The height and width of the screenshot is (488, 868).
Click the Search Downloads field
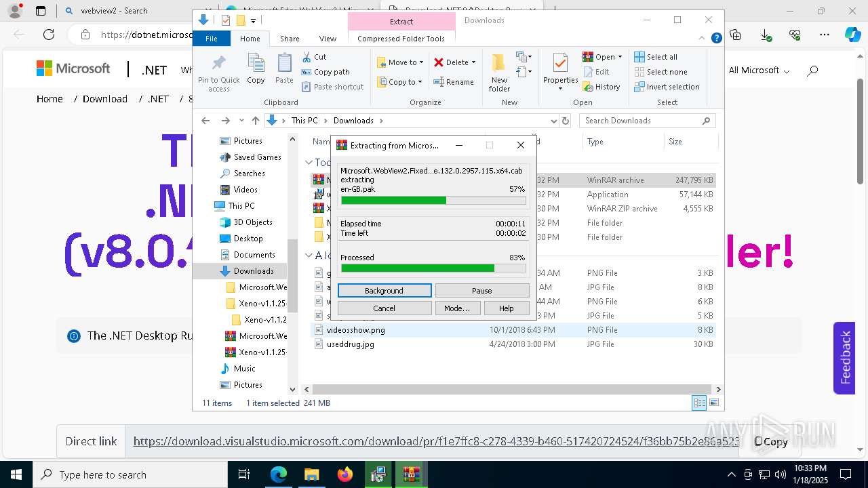(648, 121)
